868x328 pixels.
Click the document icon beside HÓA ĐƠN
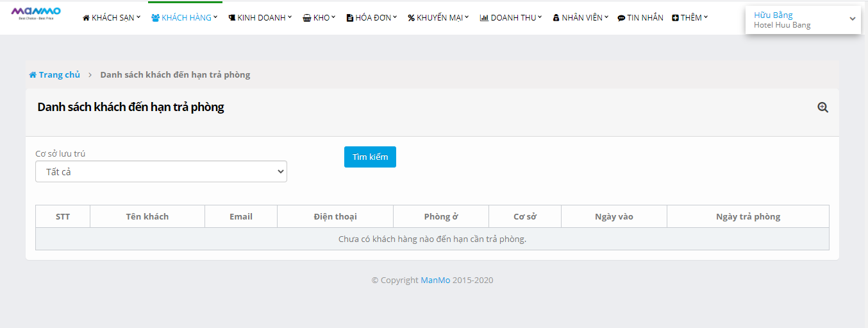click(x=349, y=18)
